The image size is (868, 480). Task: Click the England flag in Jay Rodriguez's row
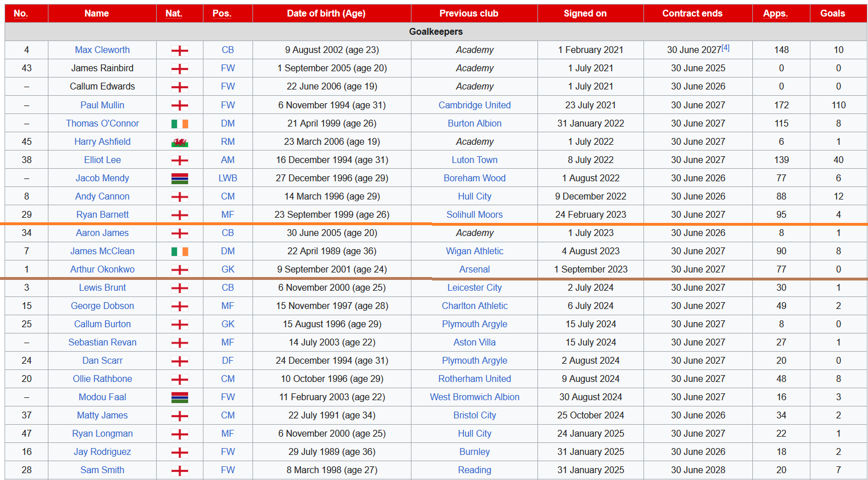click(x=180, y=452)
